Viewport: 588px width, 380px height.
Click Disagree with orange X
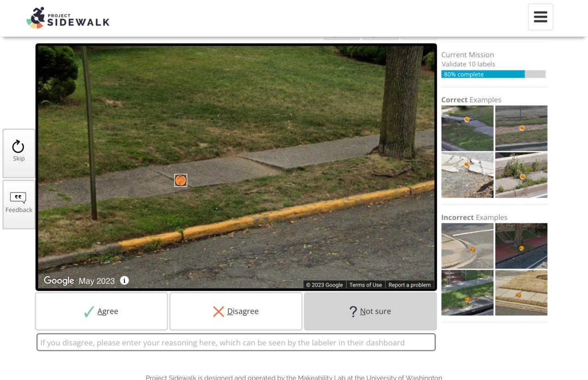pos(236,311)
